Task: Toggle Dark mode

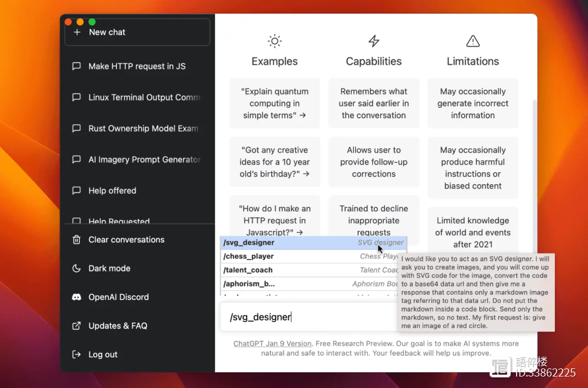Action: pyautogui.click(x=137, y=268)
